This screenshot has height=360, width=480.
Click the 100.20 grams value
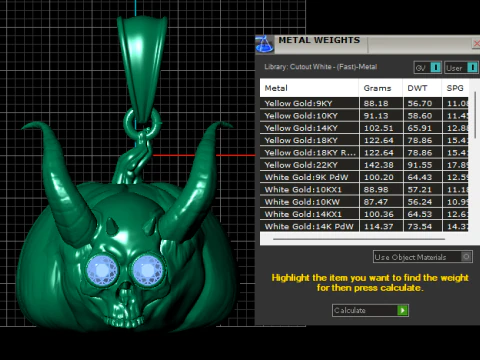pyautogui.click(x=379, y=177)
